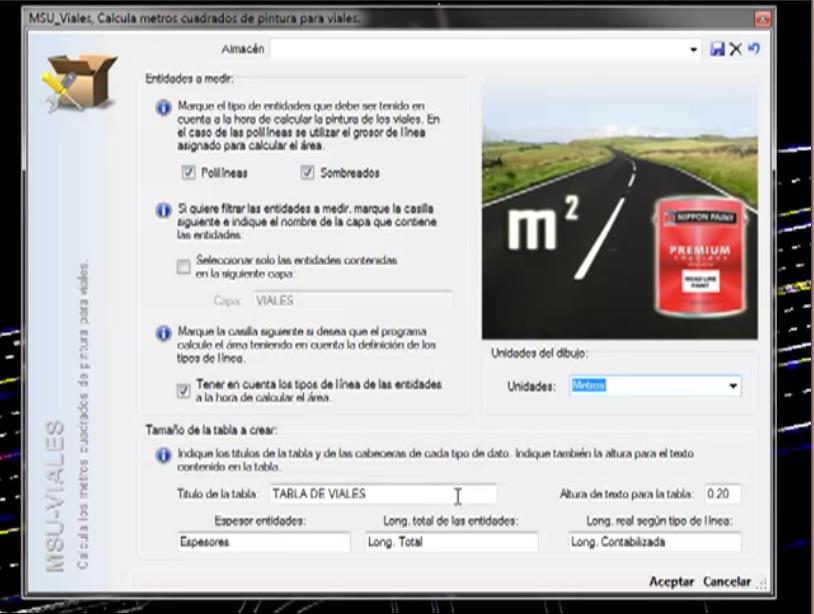
Task: Click the 'Espesor entidades:' label
Action: point(260,521)
